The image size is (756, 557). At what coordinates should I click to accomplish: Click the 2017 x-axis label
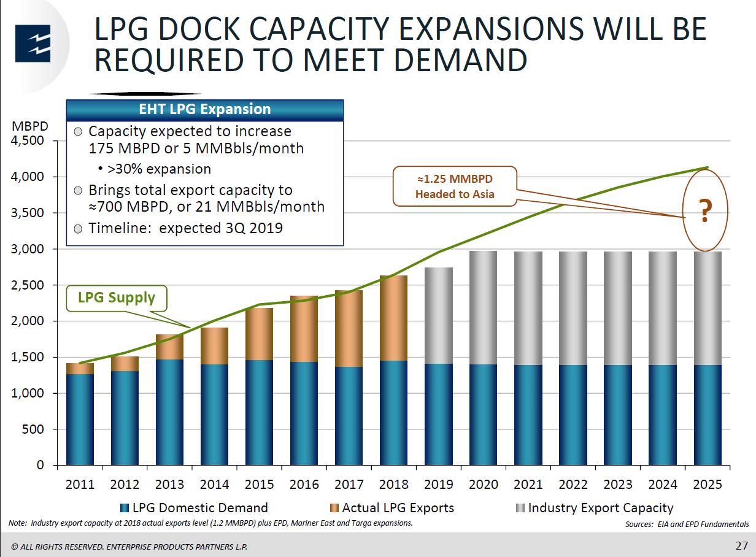coord(349,484)
